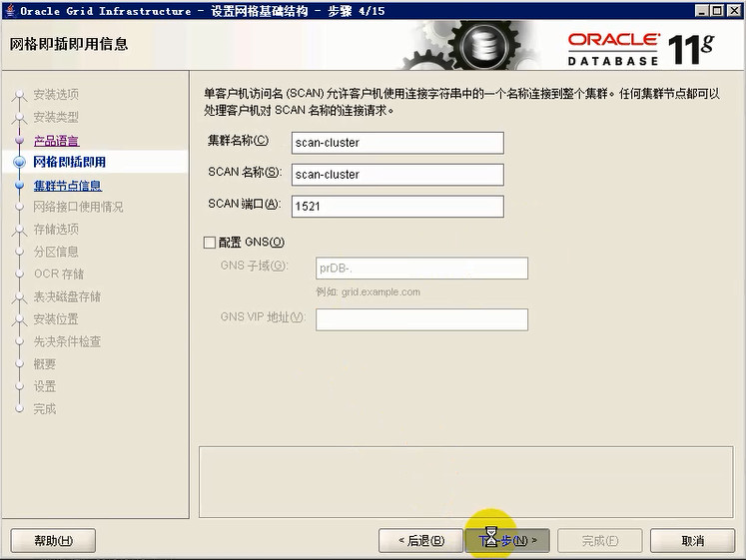The width and height of the screenshot is (746, 560).
Task: Click 完成 step in sidebar
Action: [45, 409]
